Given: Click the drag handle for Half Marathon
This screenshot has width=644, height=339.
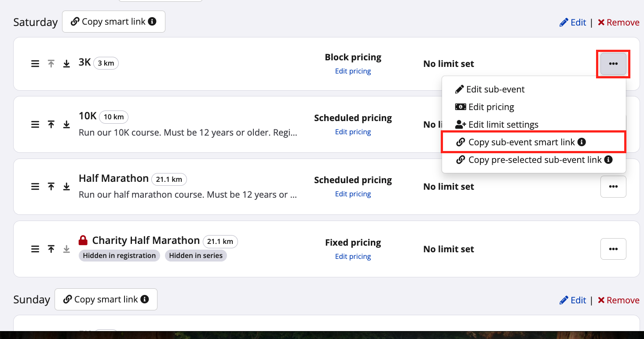Looking at the screenshot, I should [x=35, y=187].
